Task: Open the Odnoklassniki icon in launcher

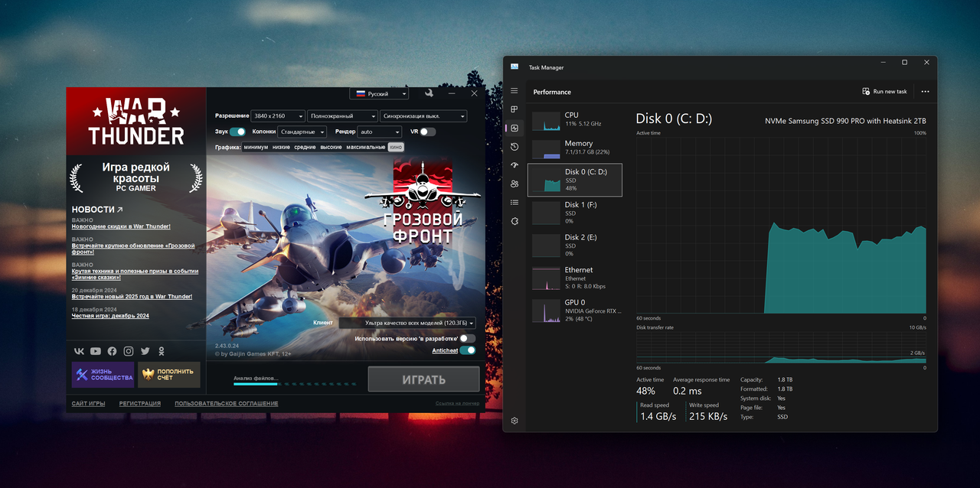Action: click(162, 351)
